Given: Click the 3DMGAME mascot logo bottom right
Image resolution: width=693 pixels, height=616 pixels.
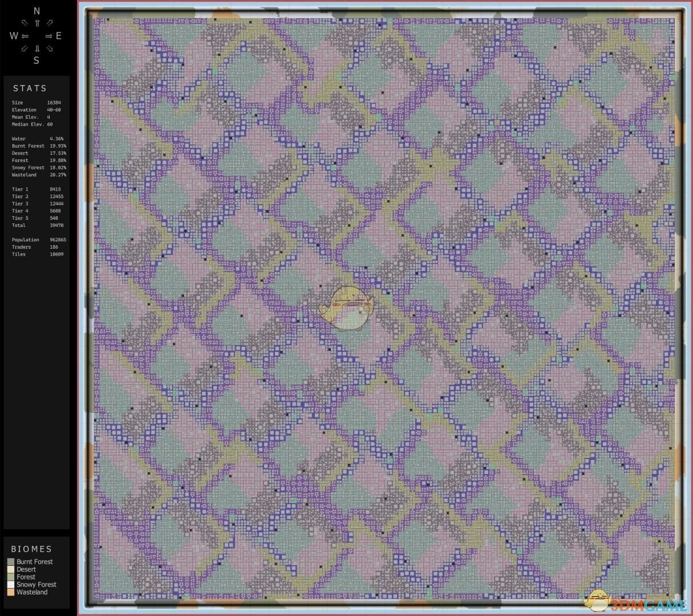Looking at the screenshot, I should point(597,600).
